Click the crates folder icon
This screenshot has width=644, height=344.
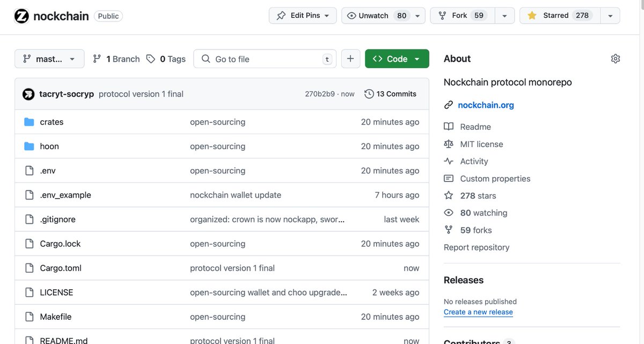click(30, 122)
